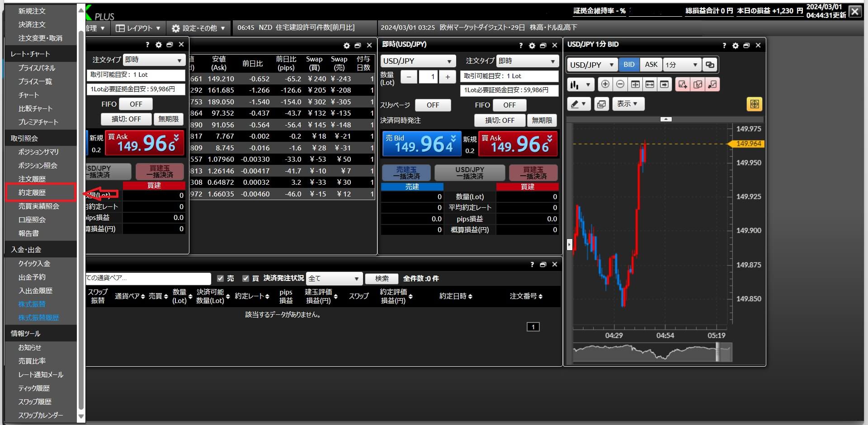Toggle the 売 checkbox in position list

(x=221, y=279)
